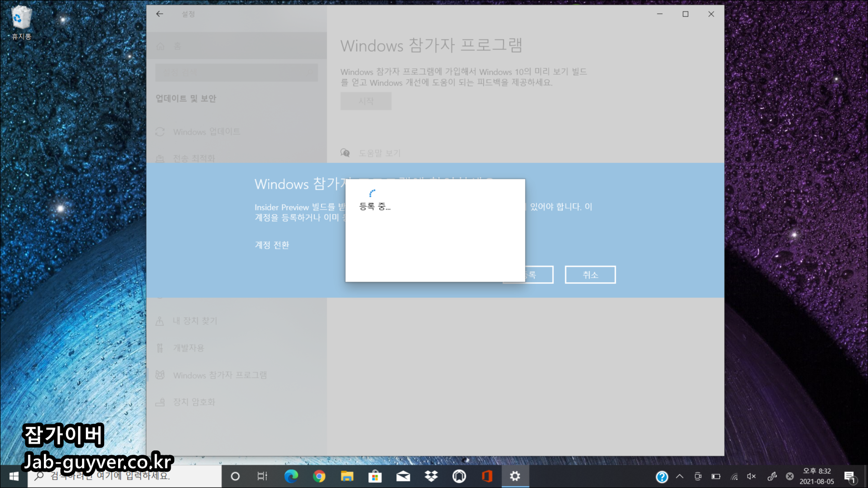Click the 계정 전환 link
The image size is (868, 488).
272,245
